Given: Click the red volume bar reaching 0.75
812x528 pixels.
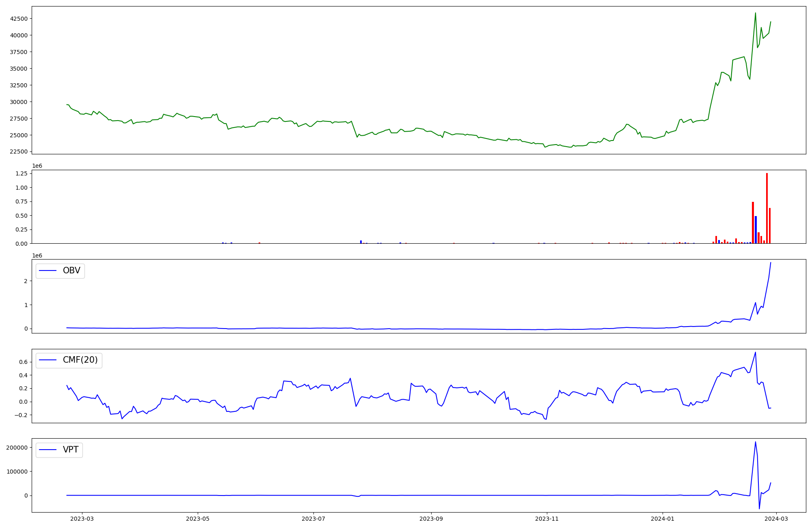Looking at the screenshot, I should [753, 223].
